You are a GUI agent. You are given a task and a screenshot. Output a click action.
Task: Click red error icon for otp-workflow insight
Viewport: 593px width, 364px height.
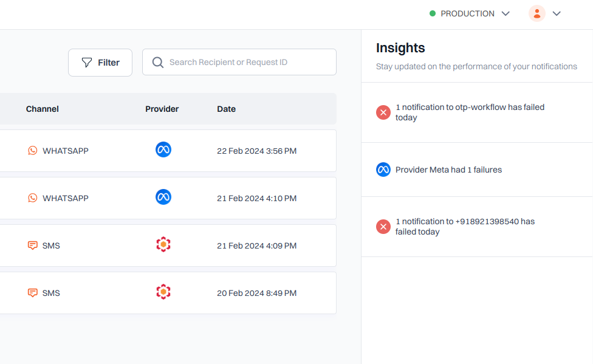(383, 112)
